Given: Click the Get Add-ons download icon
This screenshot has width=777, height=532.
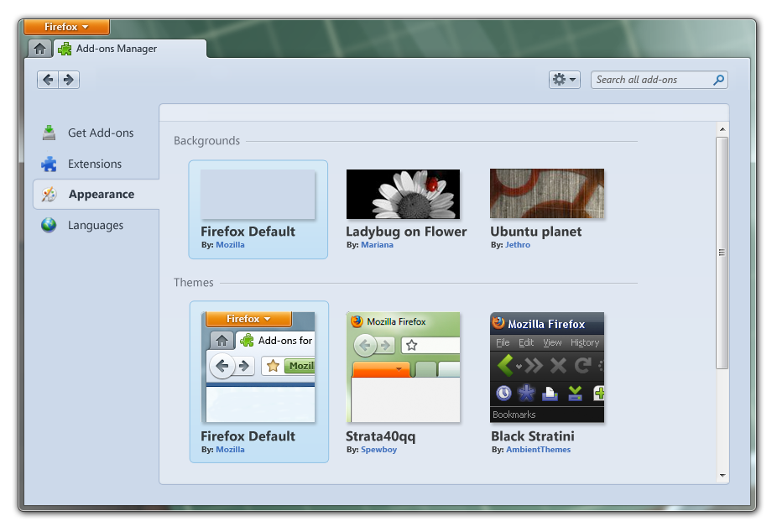Looking at the screenshot, I should pos(50,133).
